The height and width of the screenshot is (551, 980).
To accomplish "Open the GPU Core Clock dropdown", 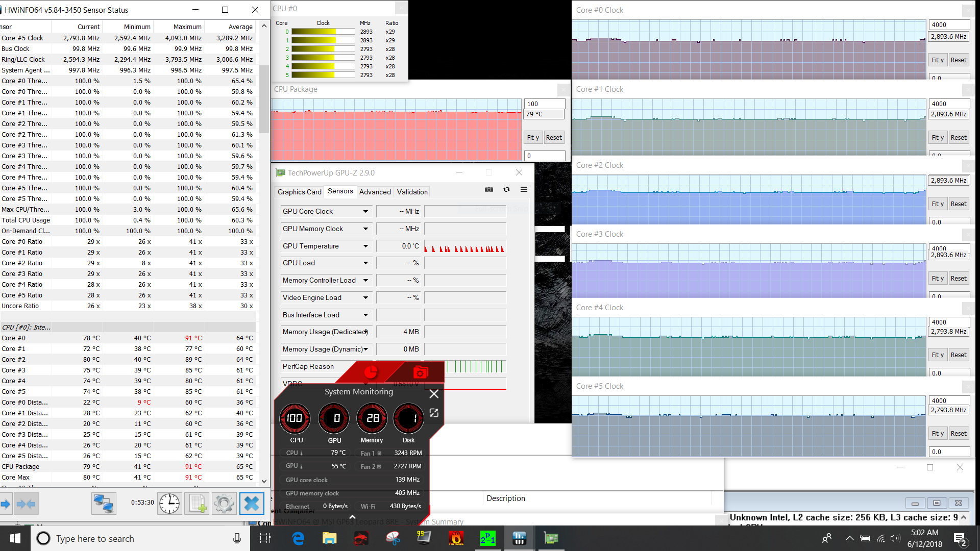I will [x=365, y=211].
